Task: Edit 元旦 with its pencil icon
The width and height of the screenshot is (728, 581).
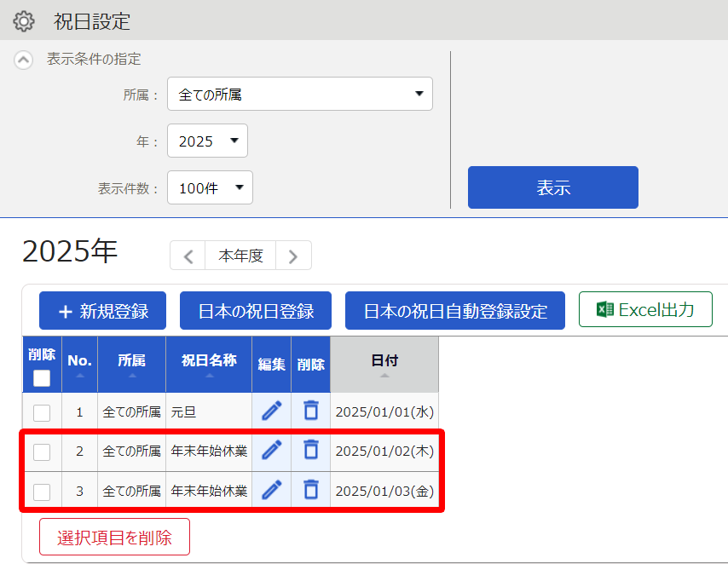Action: 272,411
